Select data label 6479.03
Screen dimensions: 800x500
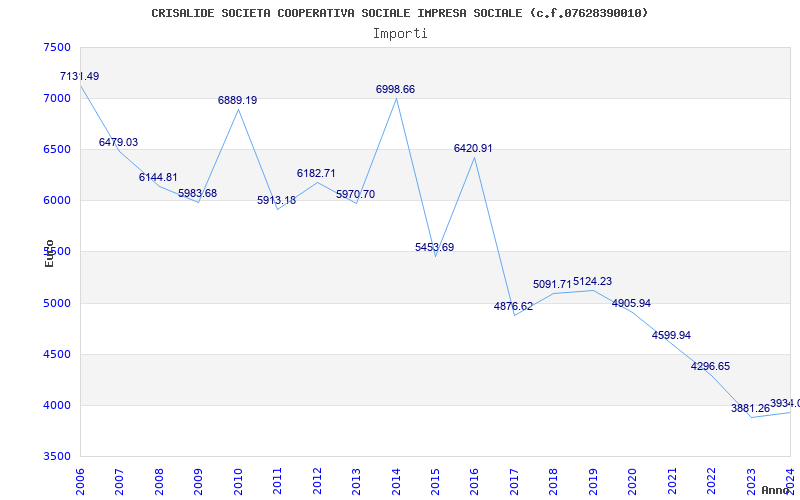point(118,142)
